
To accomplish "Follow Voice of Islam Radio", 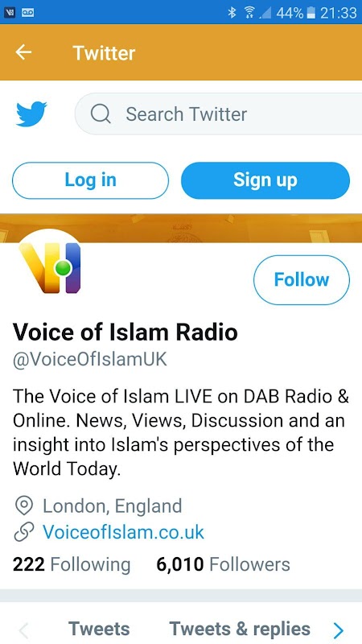I will click(x=302, y=279).
